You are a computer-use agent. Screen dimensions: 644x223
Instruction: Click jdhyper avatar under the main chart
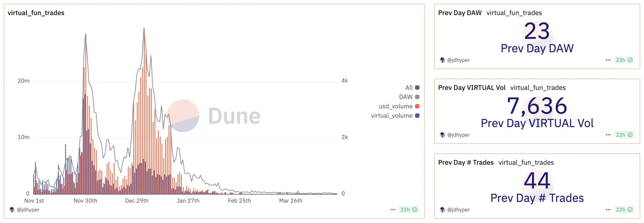point(12,210)
